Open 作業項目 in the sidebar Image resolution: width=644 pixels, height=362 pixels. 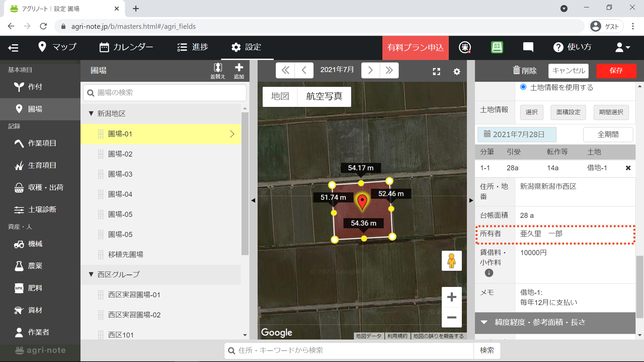42,143
